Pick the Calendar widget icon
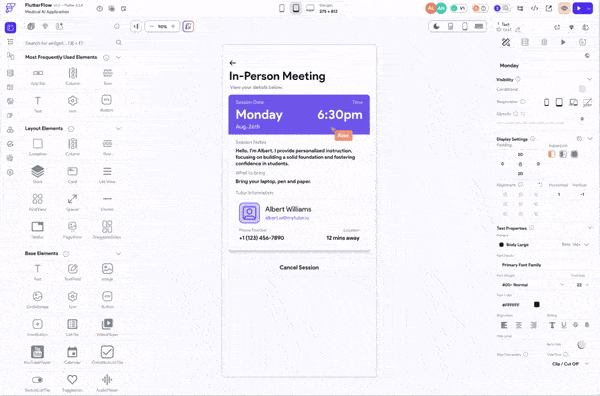 click(72, 352)
